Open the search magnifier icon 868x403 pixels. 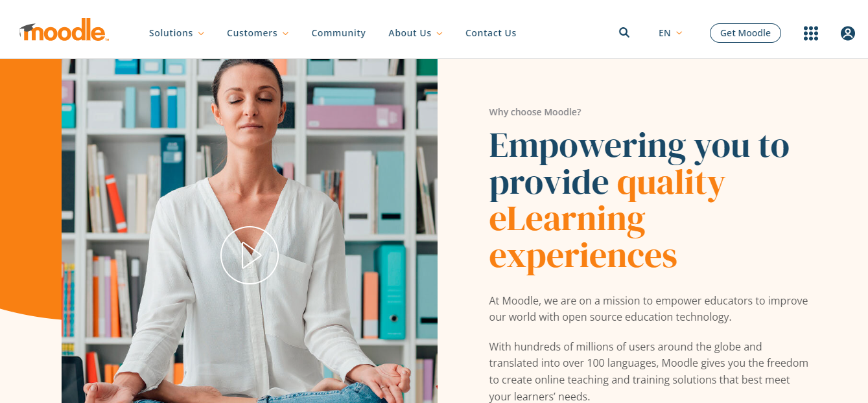coord(624,32)
